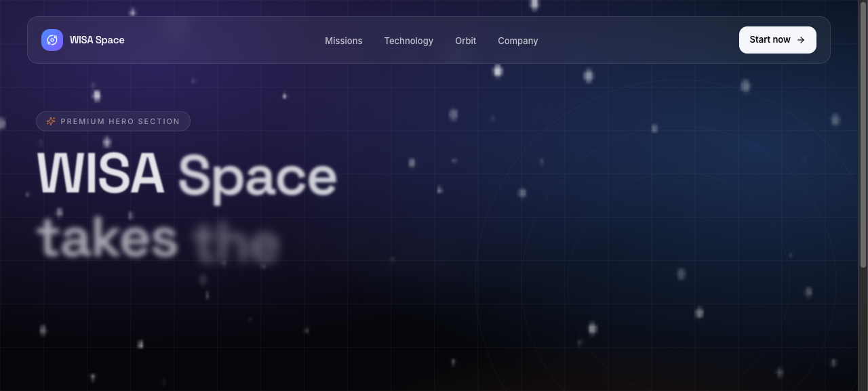Click the WISA Space brand name
Viewport: 868px width, 391px height.
pos(97,40)
